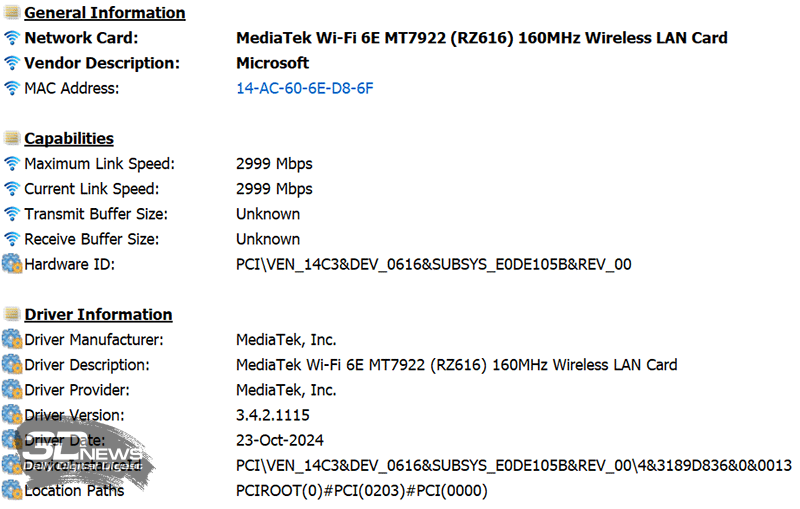Screen dimensions: 800x509
Task: Click the Transmit Buffer Size row label
Action: (x=95, y=214)
